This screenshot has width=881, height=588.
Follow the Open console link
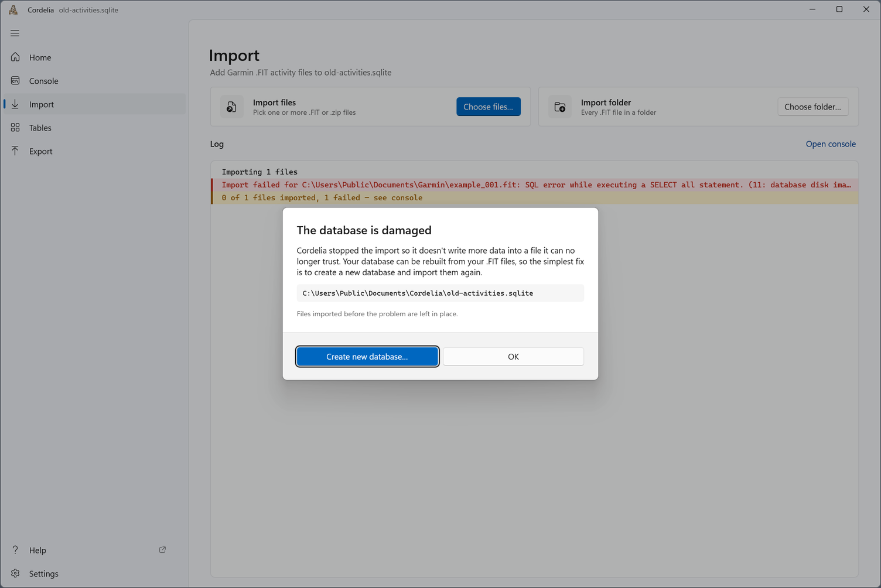click(x=831, y=144)
